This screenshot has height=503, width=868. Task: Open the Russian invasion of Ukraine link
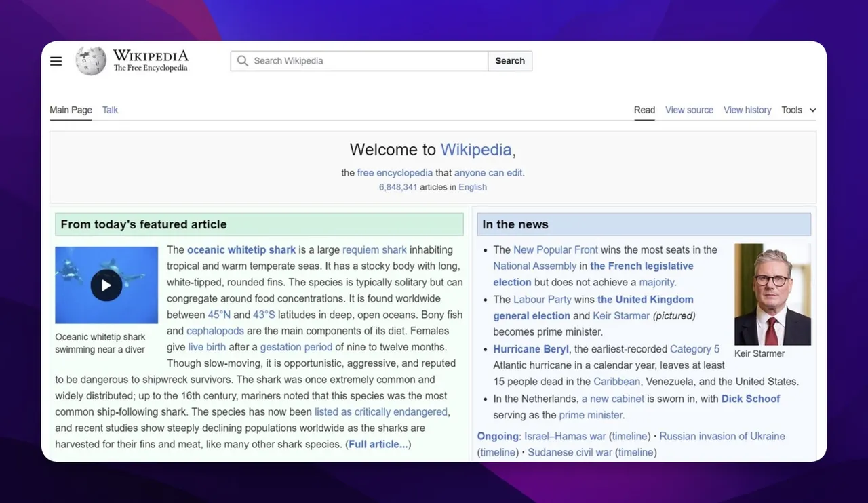point(722,436)
